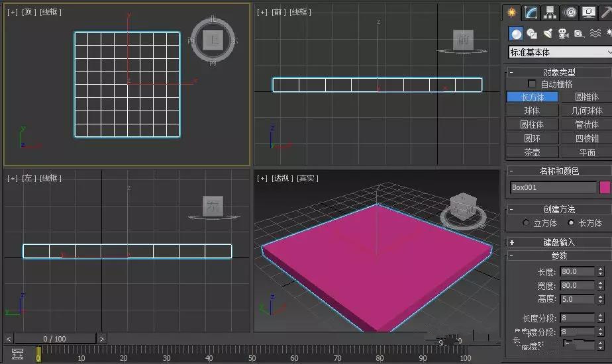Select the Cameras category icon
This screenshot has height=364, width=612.
point(563,34)
